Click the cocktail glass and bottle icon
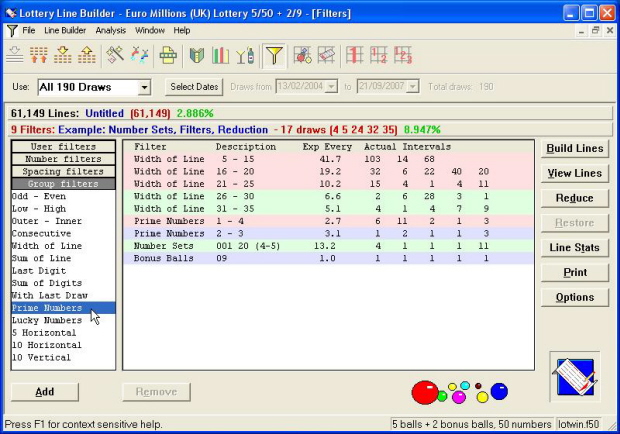620x434 pixels. pyautogui.click(x=245, y=55)
